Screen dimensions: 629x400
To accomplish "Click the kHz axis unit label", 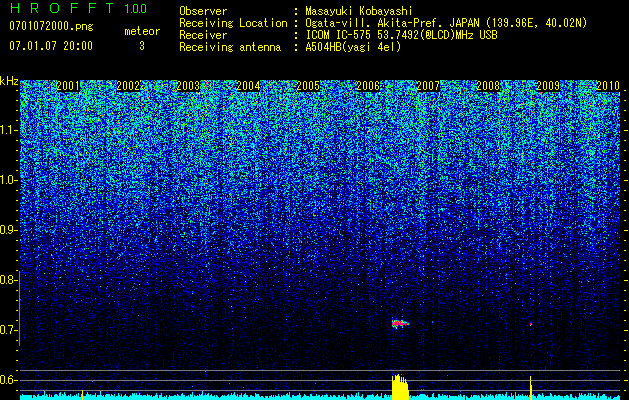I will 9,81.
